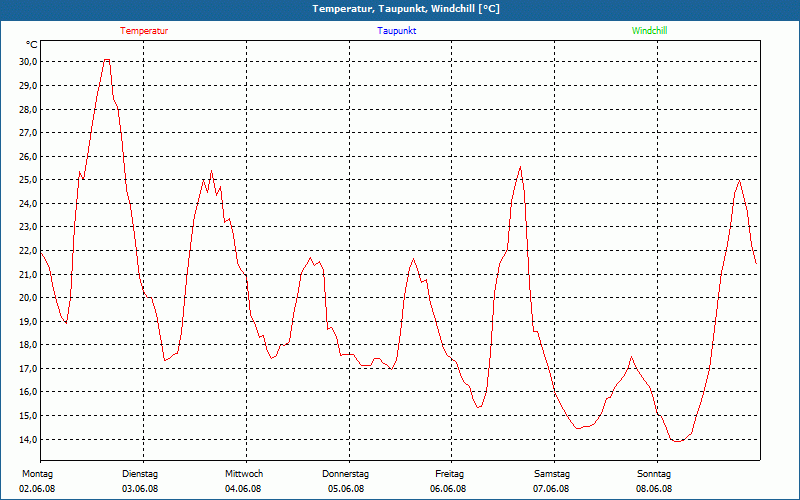Click the 27,0 y-axis value
This screenshot has width=800, height=500.
pyautogui.click(x=29, y=133)
